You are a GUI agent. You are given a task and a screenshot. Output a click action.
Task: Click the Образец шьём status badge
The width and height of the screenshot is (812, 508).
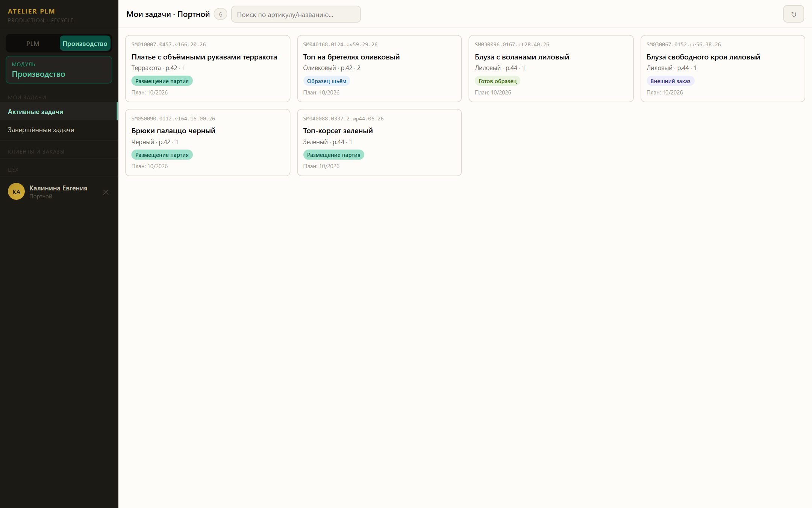tap(326, 81)
